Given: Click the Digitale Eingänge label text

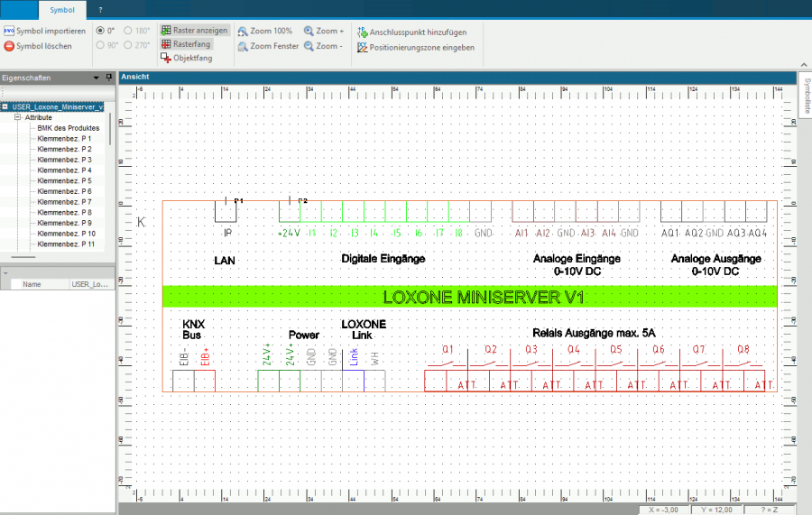Looking at the screenshot, I should [383, 259].
